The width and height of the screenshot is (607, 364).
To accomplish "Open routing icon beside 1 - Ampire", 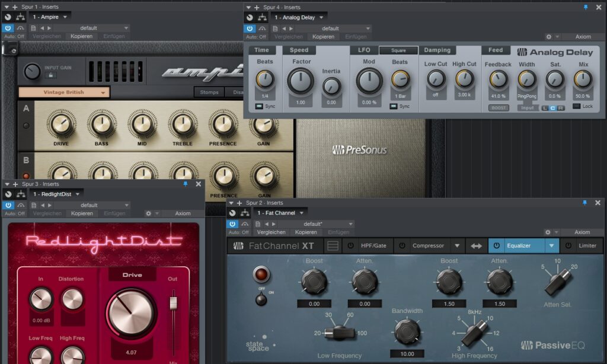I will click(x=21, y=17).
